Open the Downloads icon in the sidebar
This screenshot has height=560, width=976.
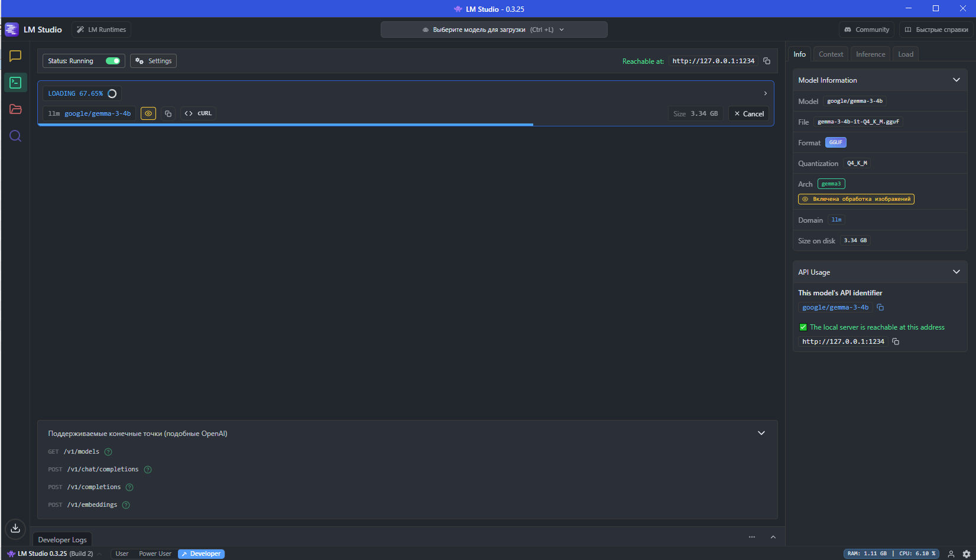coord(15,528)
